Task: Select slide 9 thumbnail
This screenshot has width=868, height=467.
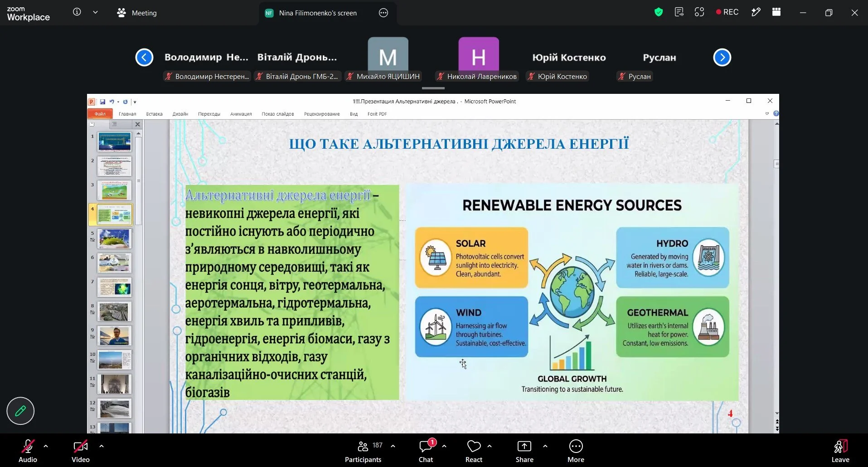Action: [114, 336]
